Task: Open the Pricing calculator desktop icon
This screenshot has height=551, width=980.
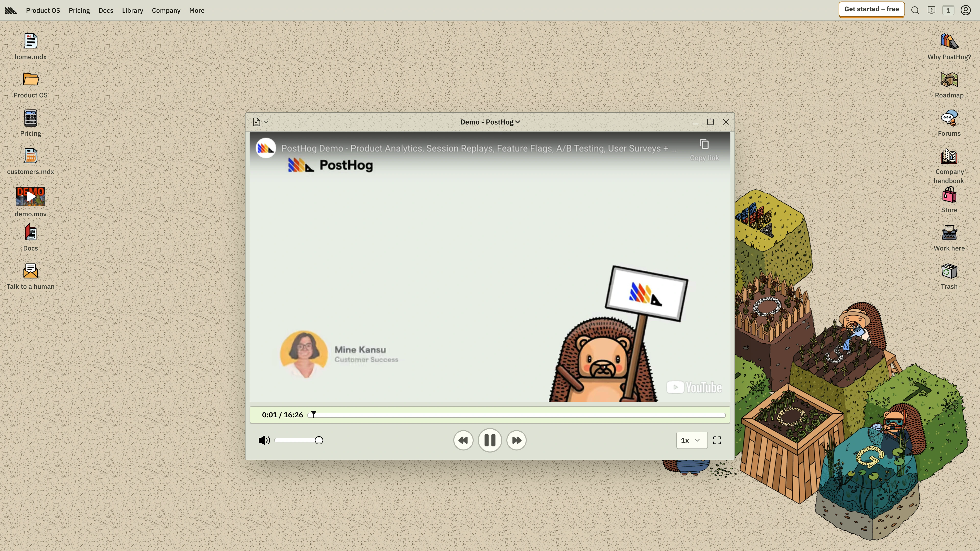Action: 30,118
